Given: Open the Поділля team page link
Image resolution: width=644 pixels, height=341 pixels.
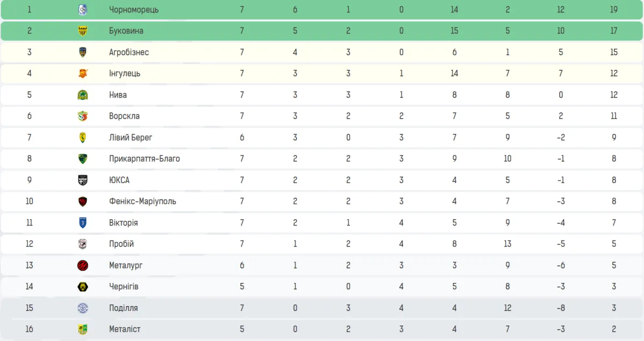Looking at the screenshot, I should tap(123, 308).
